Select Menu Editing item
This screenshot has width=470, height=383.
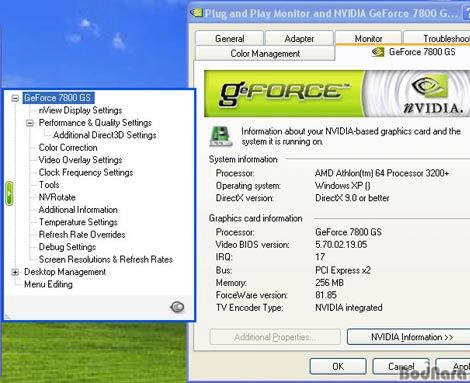point(48,284)
